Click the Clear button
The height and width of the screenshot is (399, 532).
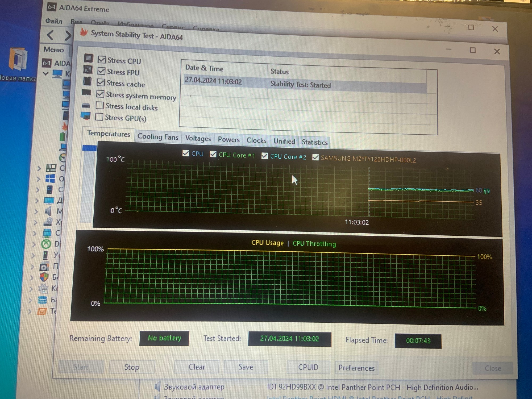pos(197,367)
